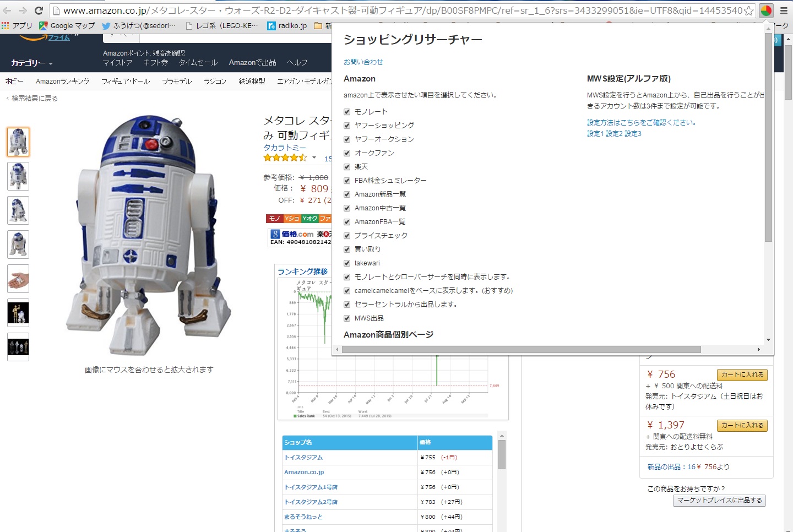Toggle Amazon中古一覧 checkbox

[x=347, y=208]
